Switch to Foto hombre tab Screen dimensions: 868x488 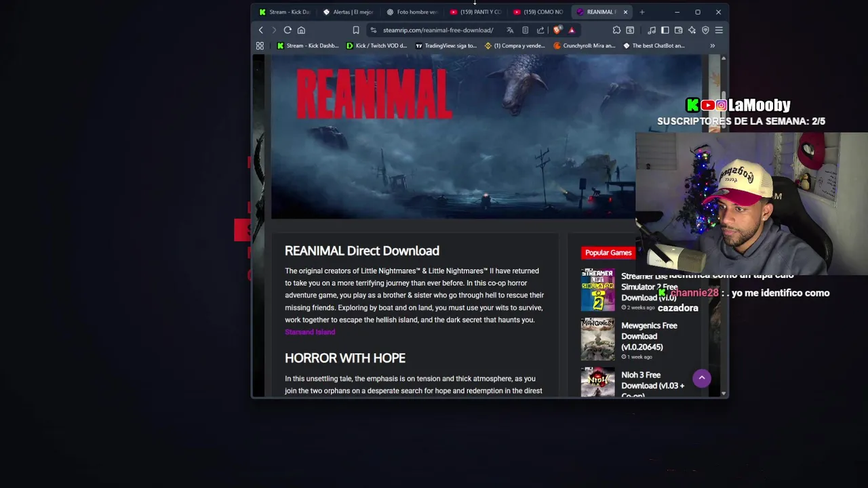coord(412,12)
